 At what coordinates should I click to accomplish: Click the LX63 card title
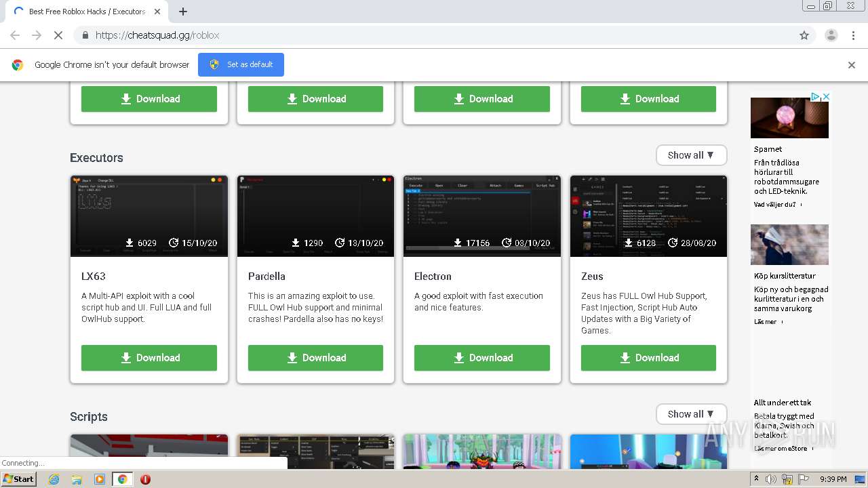click(94, 277)
